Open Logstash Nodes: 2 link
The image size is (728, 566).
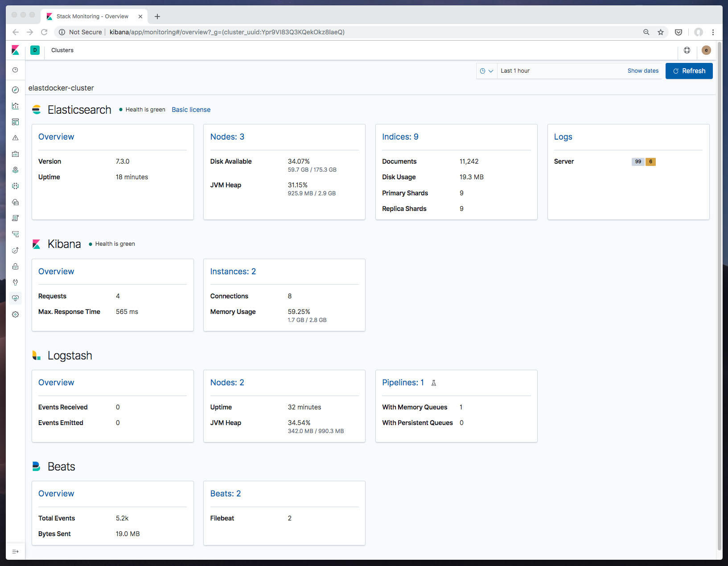(227, 383)
